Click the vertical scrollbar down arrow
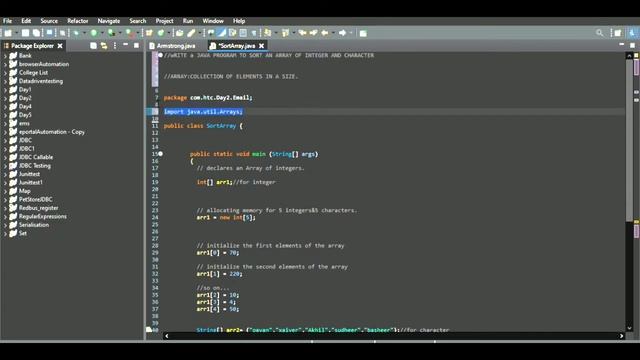 [629, 328]
